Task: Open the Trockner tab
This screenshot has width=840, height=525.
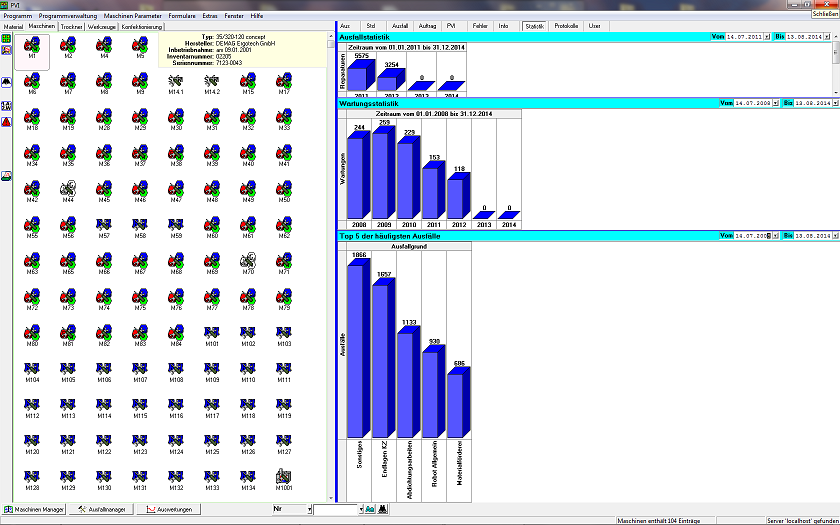Action: click(x=71, y=26)
